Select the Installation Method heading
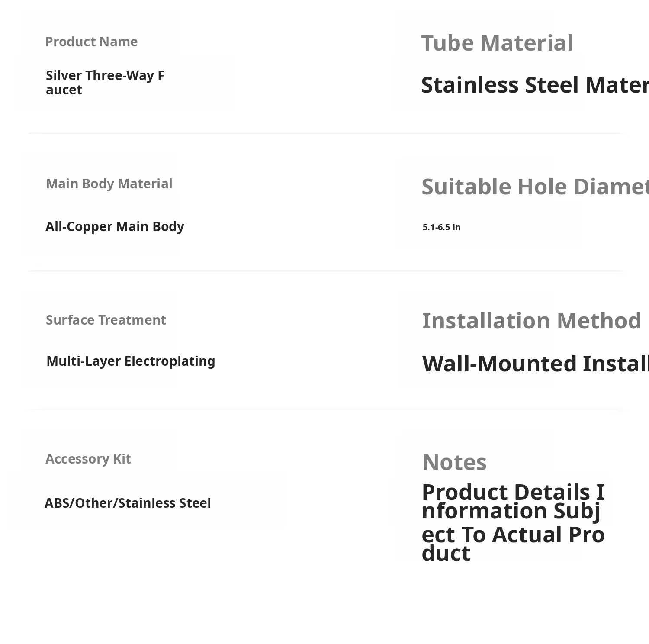 531,321
